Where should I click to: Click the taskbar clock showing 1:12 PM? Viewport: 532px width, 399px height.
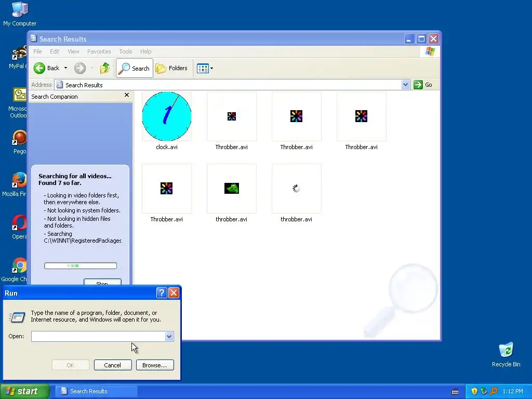513,391
